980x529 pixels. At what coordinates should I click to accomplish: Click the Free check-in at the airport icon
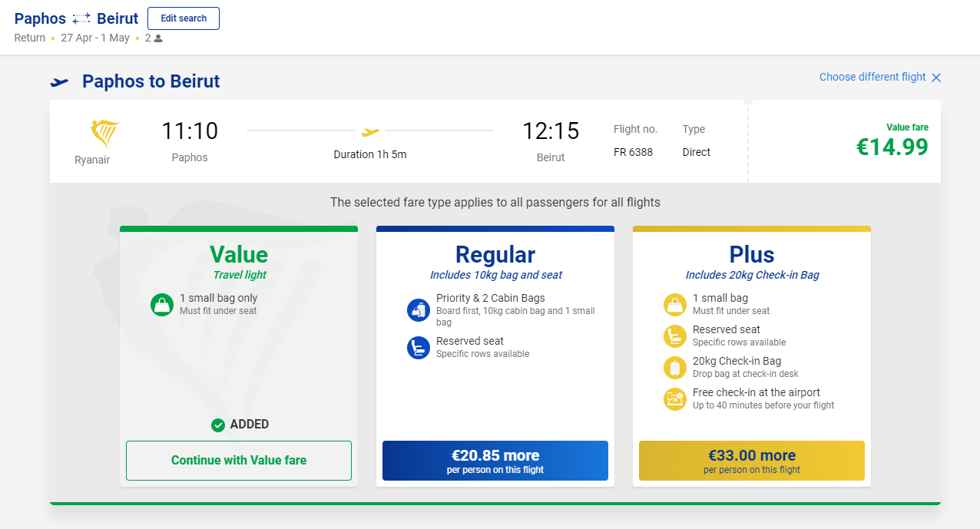(675, 398)
